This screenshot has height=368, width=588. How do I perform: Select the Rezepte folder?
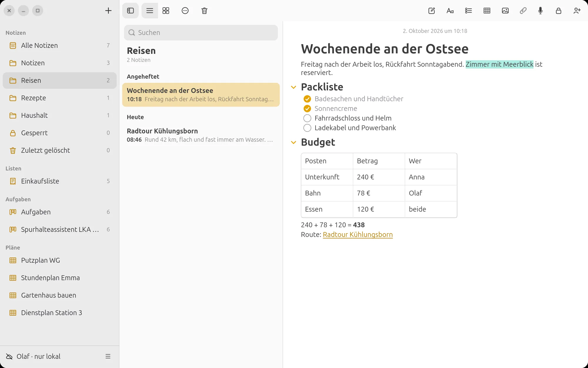coord(60,98)
